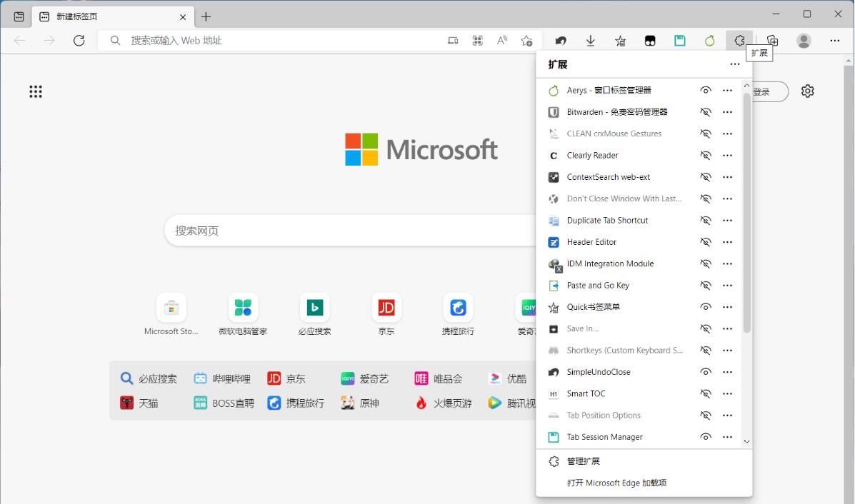
Task: Open more options for the Extensions panel header
Action: pos(734,64)
